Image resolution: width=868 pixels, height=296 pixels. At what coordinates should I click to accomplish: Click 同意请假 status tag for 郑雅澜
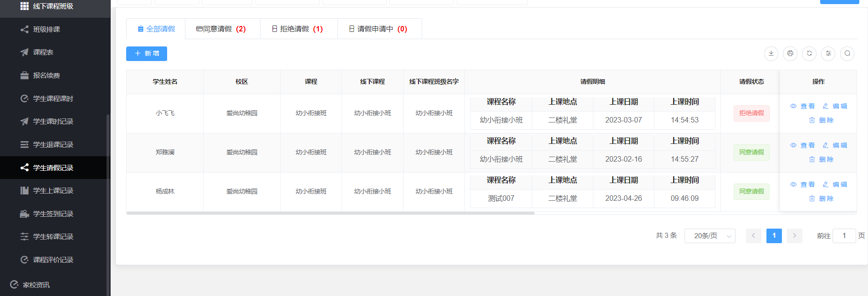tap(751, 153)
